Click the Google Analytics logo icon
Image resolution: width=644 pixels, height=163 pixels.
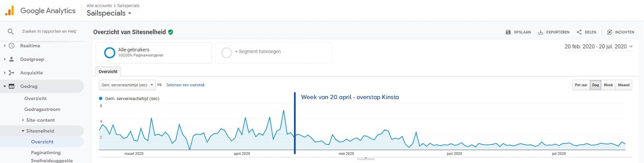click(x=10, y=11)
